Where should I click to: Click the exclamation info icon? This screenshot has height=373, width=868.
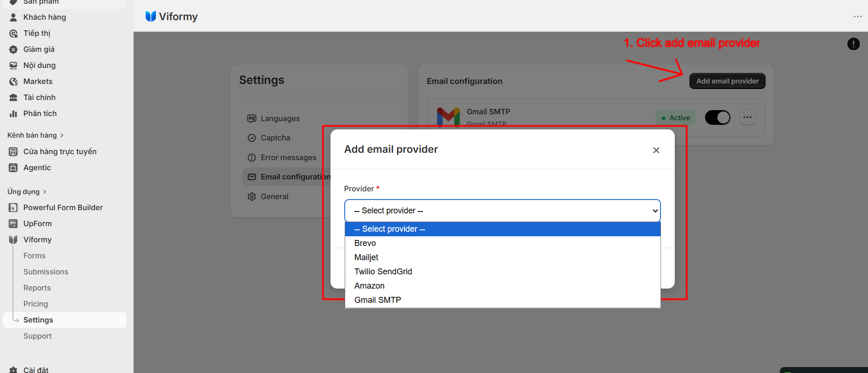tap(853, 44)
